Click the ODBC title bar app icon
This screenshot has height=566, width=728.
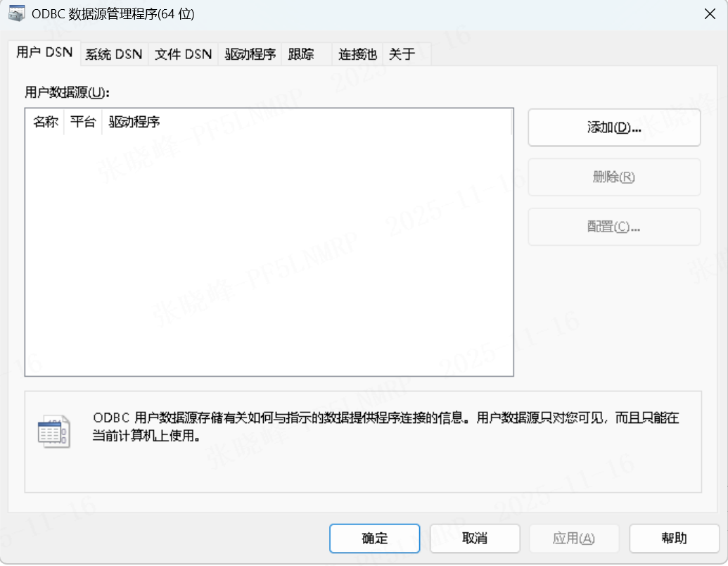tap(17, 13)
